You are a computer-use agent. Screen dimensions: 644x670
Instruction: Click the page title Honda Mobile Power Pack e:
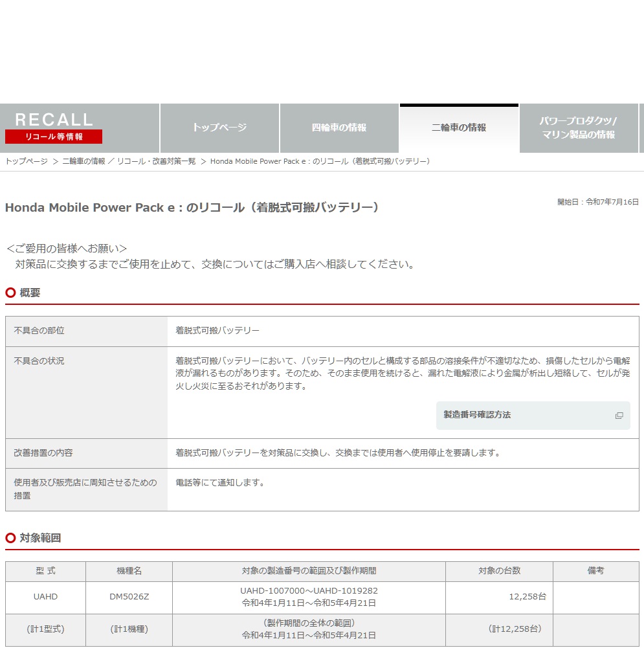click(x=192, y=208)
